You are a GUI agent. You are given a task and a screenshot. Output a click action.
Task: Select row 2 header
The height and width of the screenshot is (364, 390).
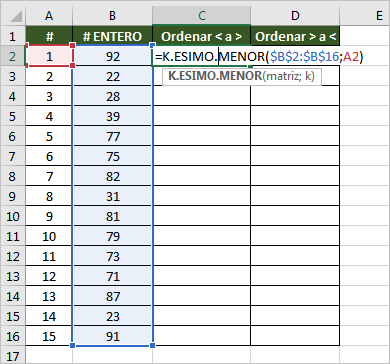tap(12, 56)
